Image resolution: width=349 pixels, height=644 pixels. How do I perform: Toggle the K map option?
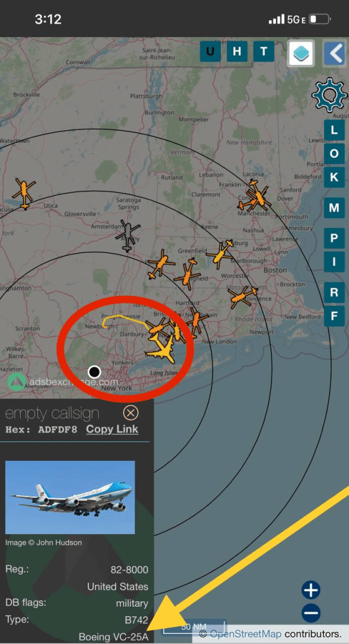coord(335,177)
